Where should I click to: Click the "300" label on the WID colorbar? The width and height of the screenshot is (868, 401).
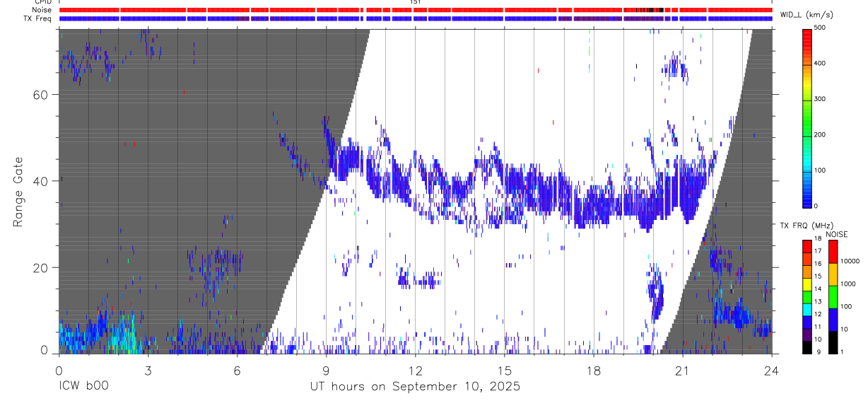pyautogui.click(x=821, y=99)
